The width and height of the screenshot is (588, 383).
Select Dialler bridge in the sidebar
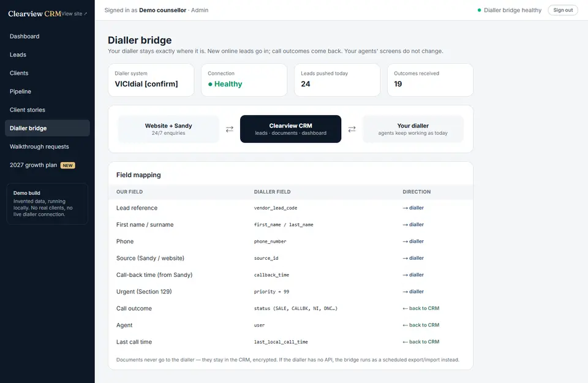(47, 128)
